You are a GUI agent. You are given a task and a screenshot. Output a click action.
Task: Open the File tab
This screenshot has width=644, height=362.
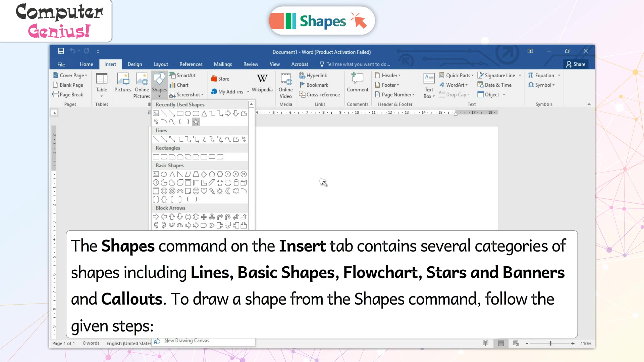pos(61,64)
